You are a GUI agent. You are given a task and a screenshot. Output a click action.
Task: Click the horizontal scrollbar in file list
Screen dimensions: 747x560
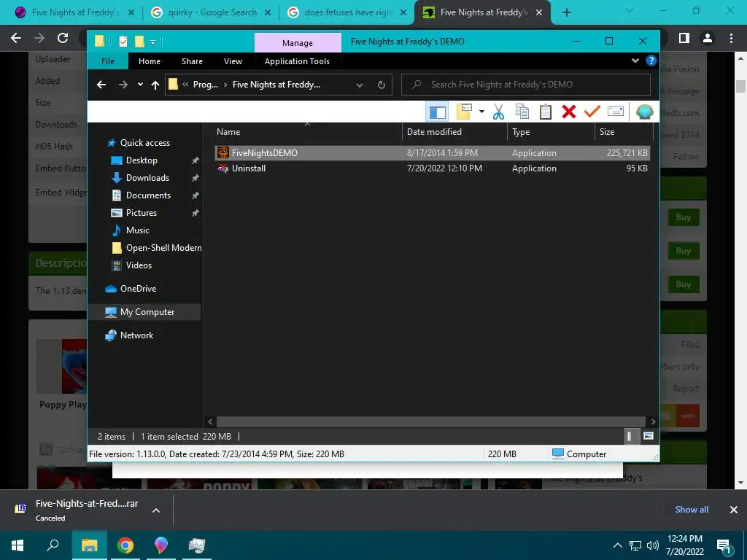pos(432,421)
